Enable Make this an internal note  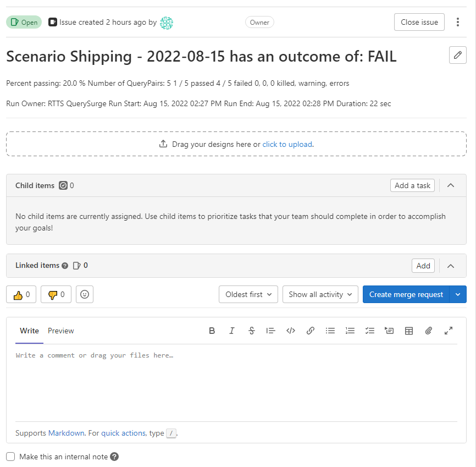point(10,457)
